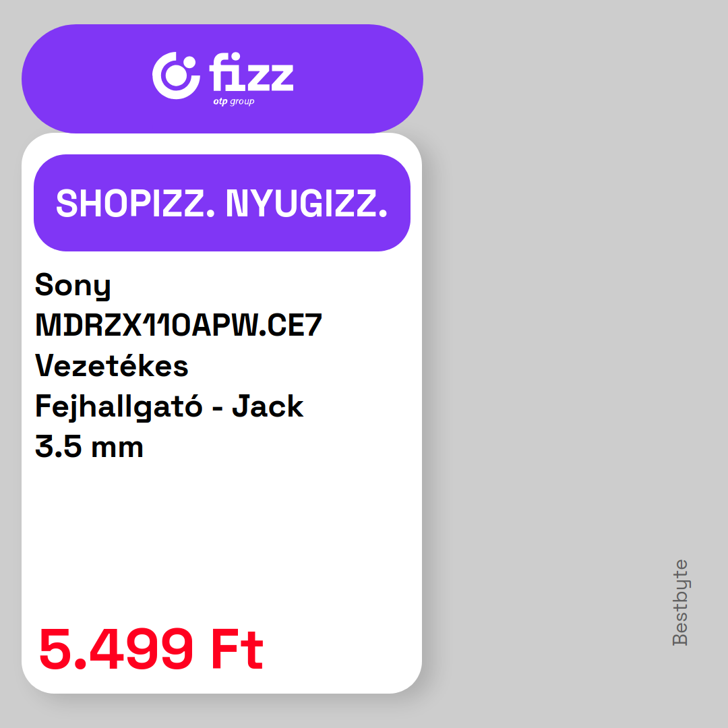728x728 pixels.
Task: Click the Jack word in the product title
Action: (x=268, y=406)
